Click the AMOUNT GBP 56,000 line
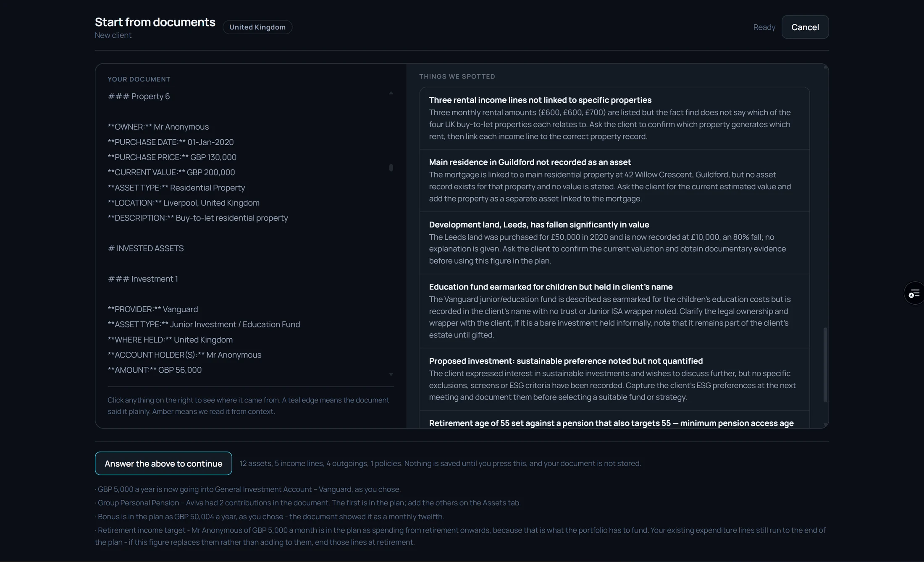Image resolution: width=924 pixels, height=562 pixels. coord(155,370)
